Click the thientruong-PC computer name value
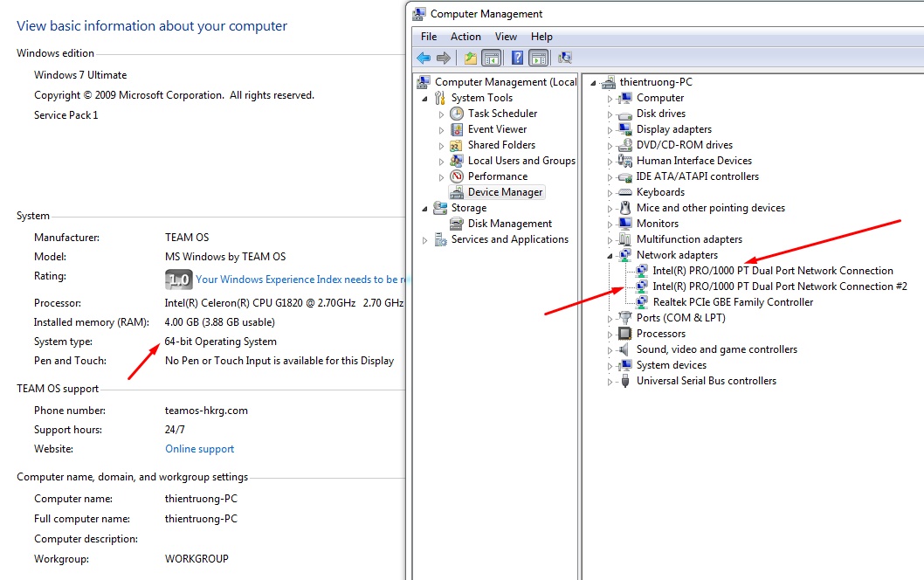The image size is (924, 580). (x=201, y=499)
